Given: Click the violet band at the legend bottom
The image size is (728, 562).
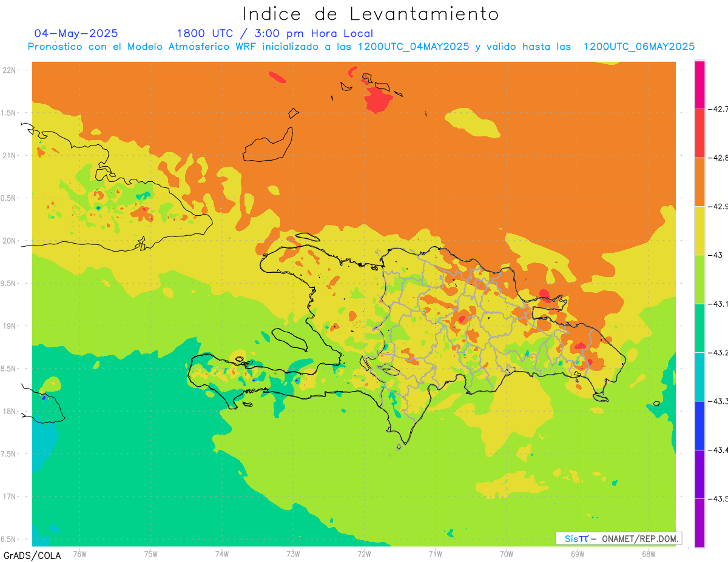Looking at the screenshot, I should pyautogui.click(x=699, y=523).
